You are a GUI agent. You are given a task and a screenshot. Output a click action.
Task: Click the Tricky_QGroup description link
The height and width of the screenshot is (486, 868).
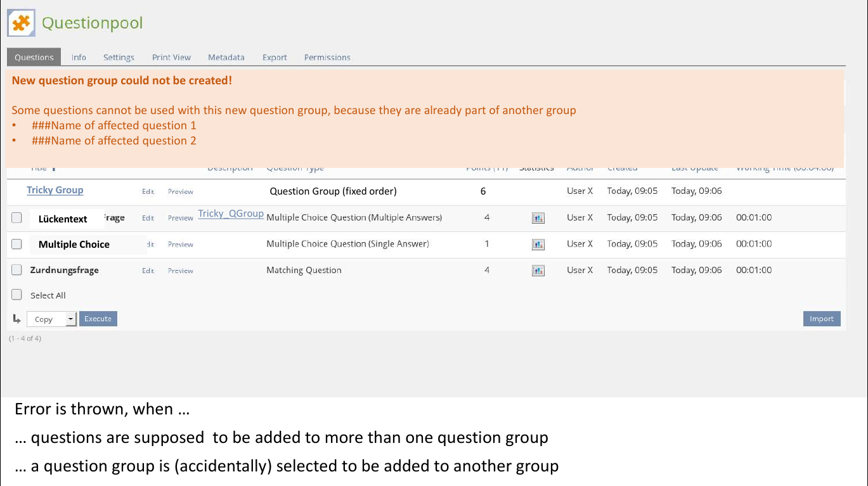point(231,214)
